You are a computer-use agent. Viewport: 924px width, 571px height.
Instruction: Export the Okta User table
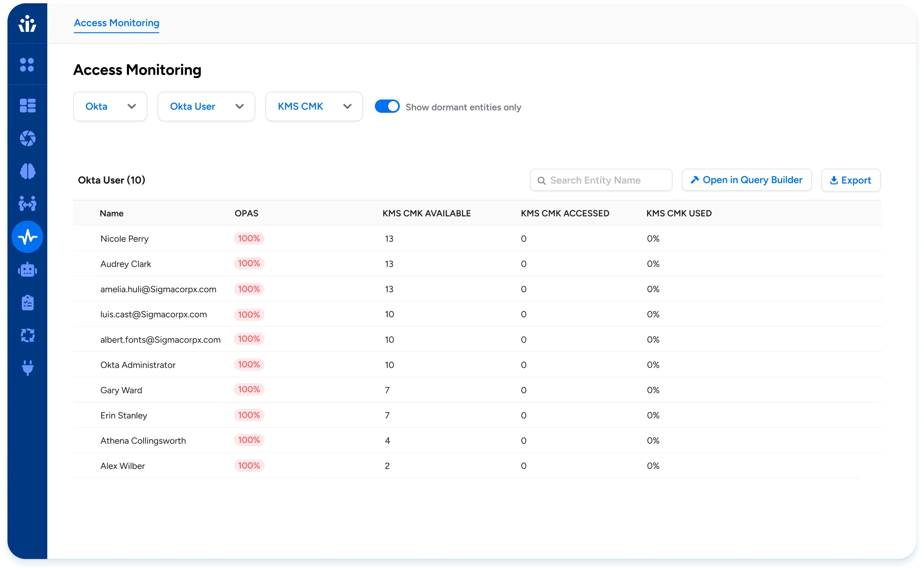851,180
